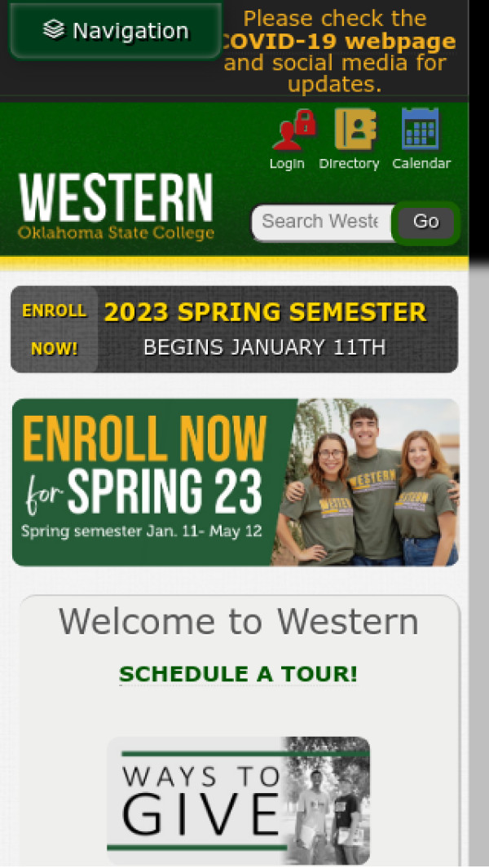
Task: Click the Welcome to Western heading
Action: coord(238,622)
